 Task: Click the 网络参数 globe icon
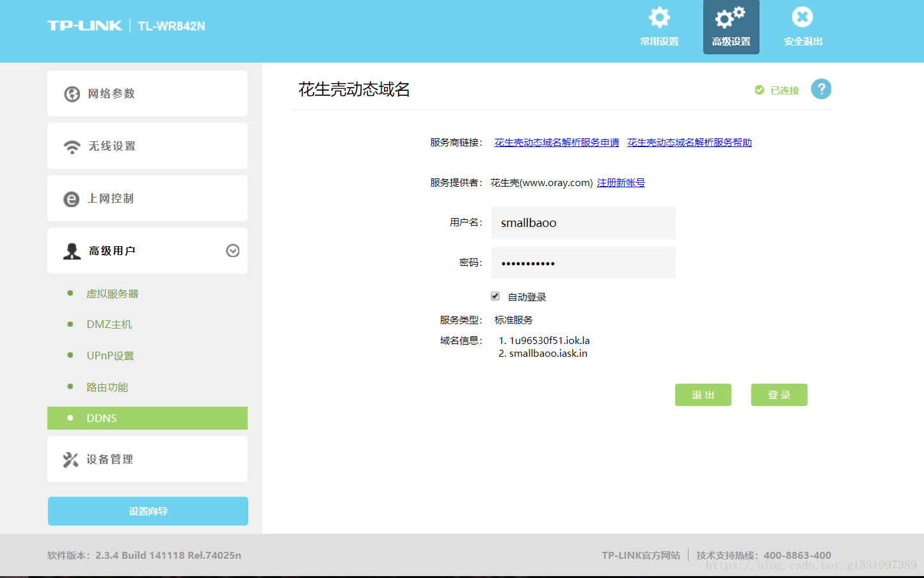pos(72,94)
